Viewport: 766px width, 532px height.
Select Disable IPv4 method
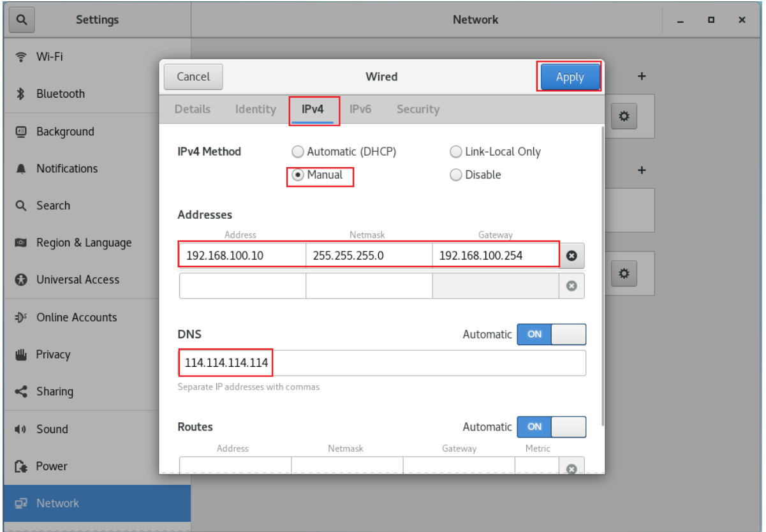pos(475,174)
